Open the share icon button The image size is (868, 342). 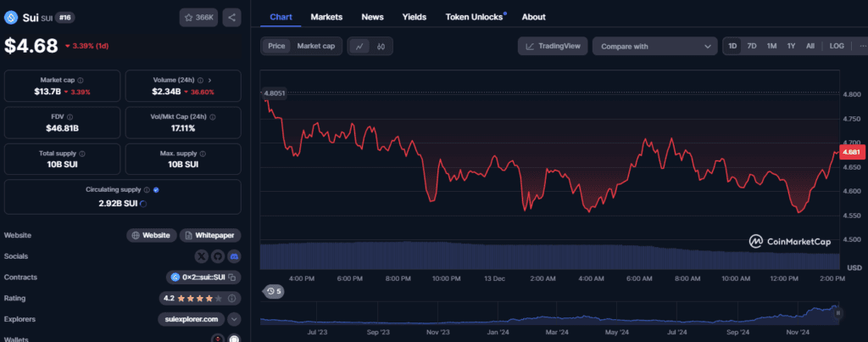pyautogui.click(x=232, y=18)
